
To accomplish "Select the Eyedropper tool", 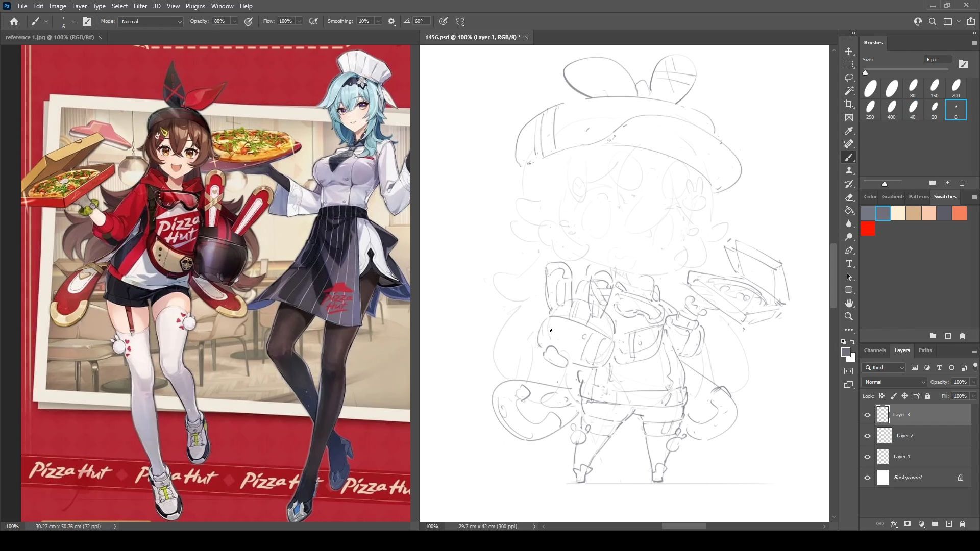I will (x=849, y=131).
